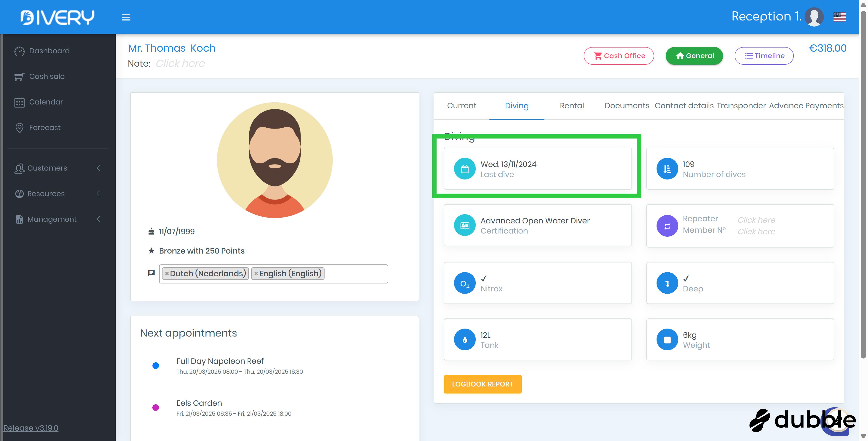Click the LOGBOOK REPORT button

pyautogui.click(x=482, y=384)
